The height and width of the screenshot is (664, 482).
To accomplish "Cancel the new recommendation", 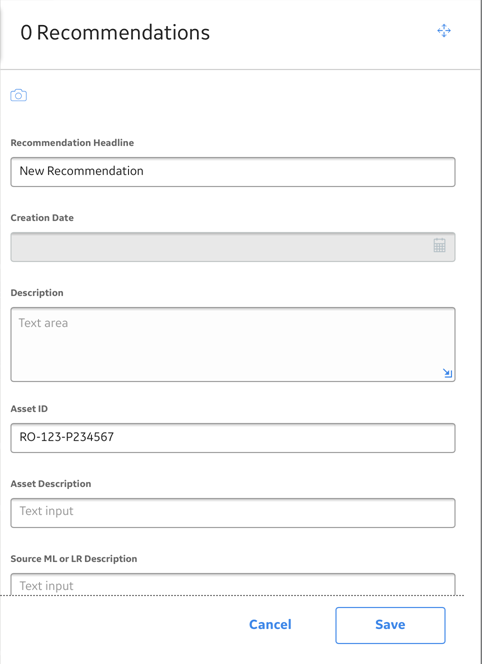I will (270, 625).
